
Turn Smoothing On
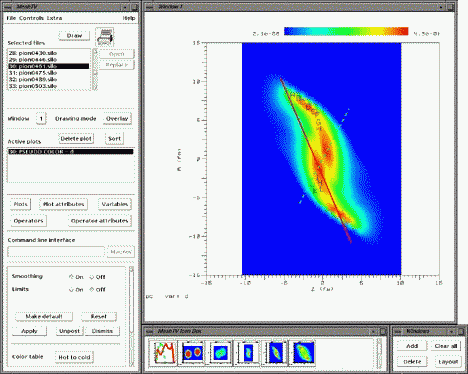71,277
